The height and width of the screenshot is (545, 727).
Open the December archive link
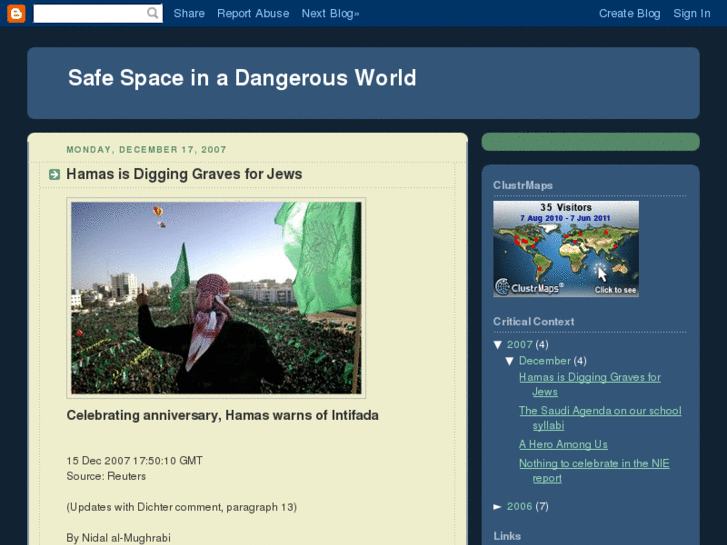pyautogui.click(x=545, y=361)
